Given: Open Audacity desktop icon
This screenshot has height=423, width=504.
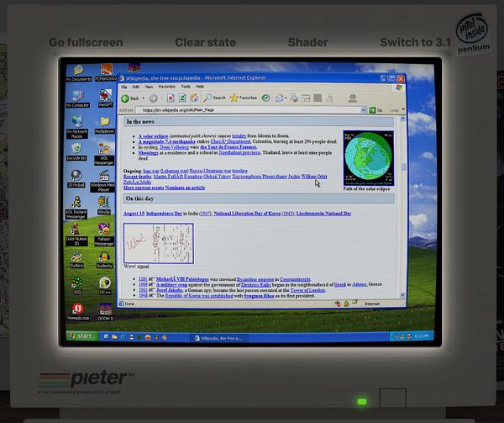Looking at the screenshot, I should coord(104,260).
